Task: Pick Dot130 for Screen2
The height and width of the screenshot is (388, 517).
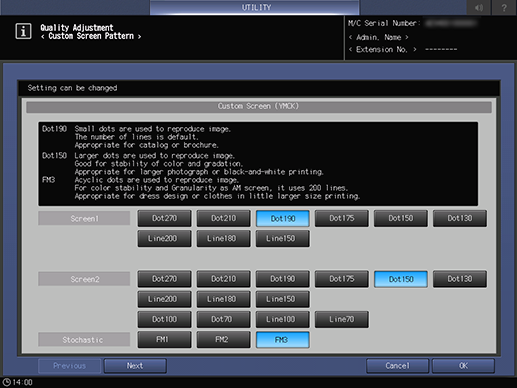Action: tap(460, 279)
